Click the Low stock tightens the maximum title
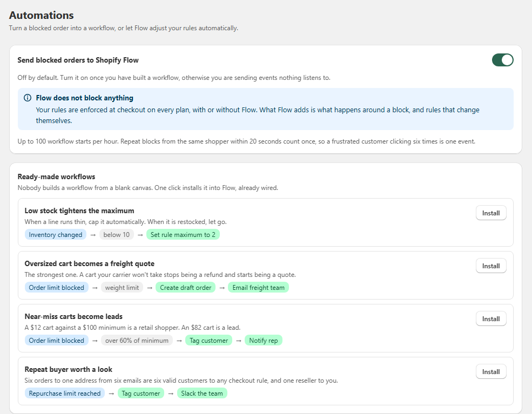The image size is (532, 414). pos(79,211)
